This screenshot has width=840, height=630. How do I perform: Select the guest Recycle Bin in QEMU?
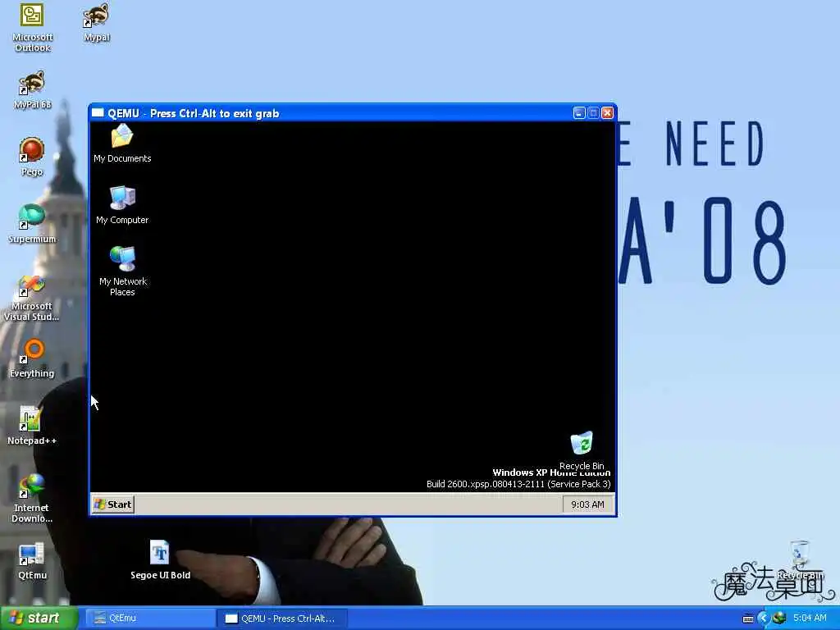pyautogui.click(x=582, y=450)
